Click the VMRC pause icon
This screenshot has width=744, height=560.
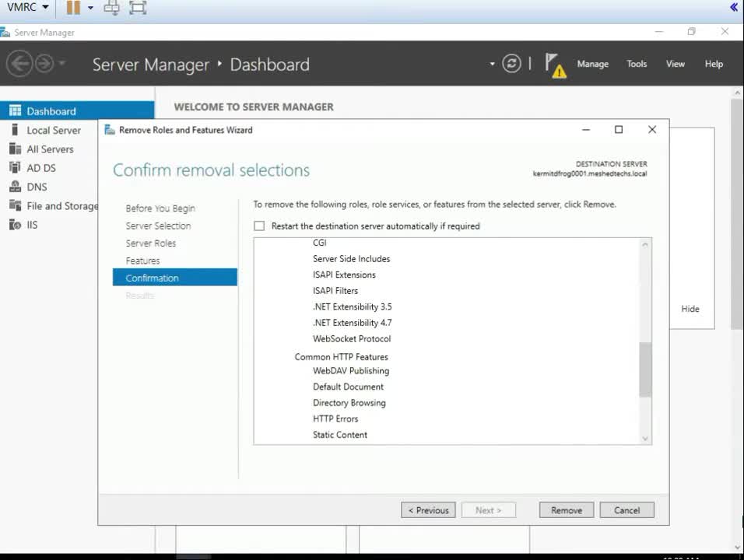point(73,8)
